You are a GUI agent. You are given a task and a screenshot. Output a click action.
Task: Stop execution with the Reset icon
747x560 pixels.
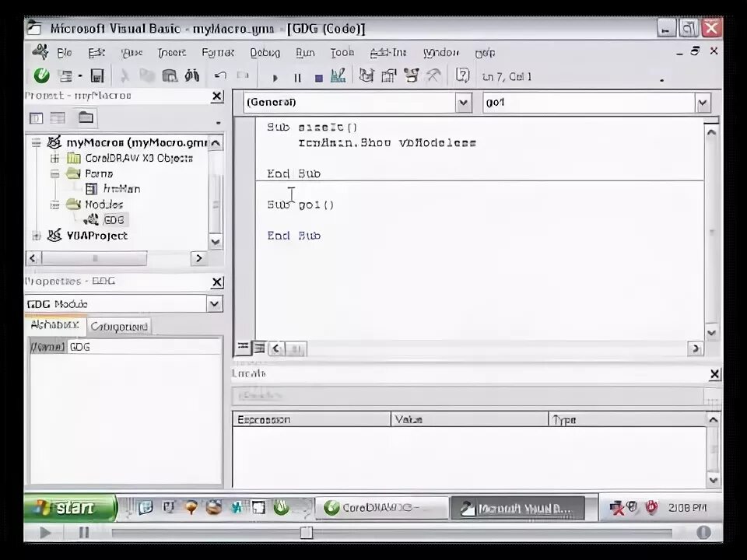pos(319,78)
